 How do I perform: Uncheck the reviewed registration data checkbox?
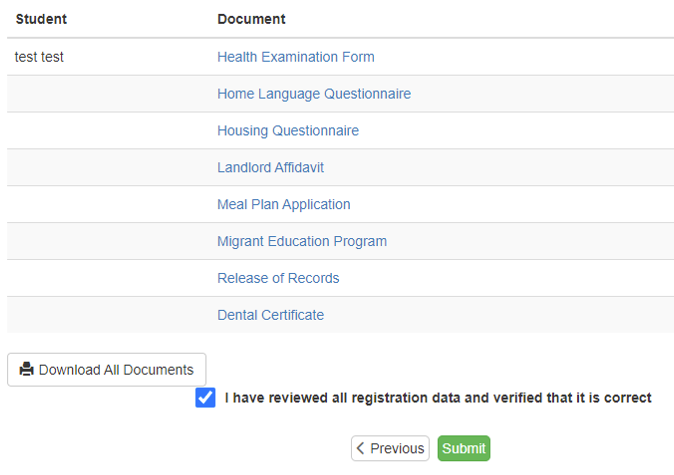click(206, 398)
